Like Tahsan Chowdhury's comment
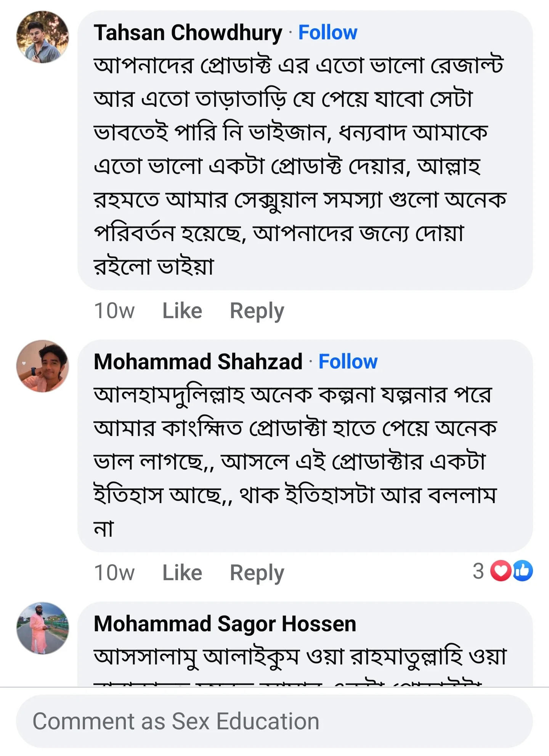The image size is (549, 756). [x=182, y=310]
